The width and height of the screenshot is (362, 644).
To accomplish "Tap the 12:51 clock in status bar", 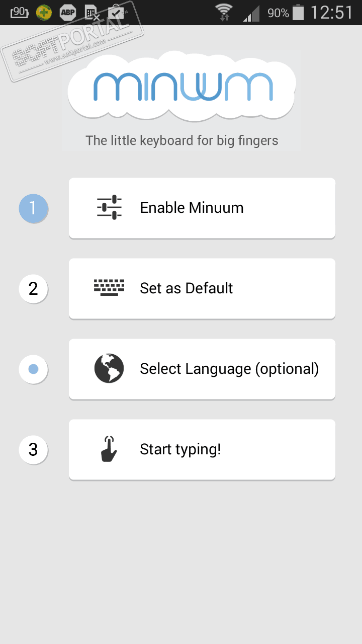I will 331,12.
